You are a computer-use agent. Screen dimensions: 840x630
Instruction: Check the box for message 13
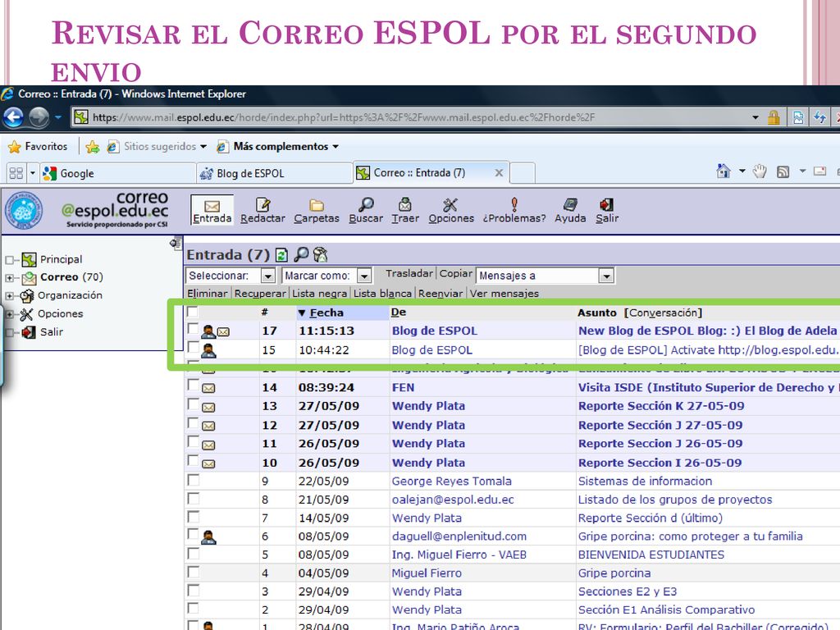pos(193,404)
